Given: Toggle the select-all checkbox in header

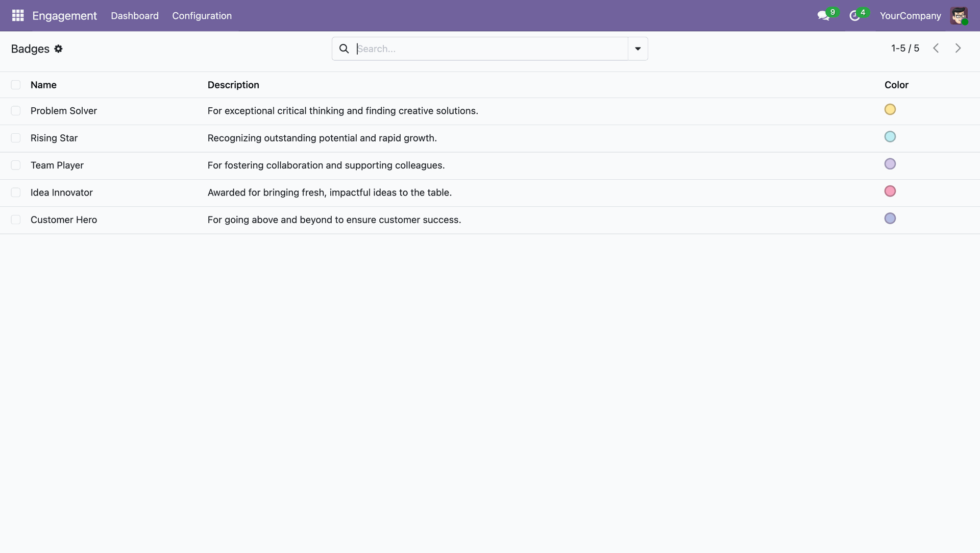Looking at the screenshot, I should [x=16, y=85].
